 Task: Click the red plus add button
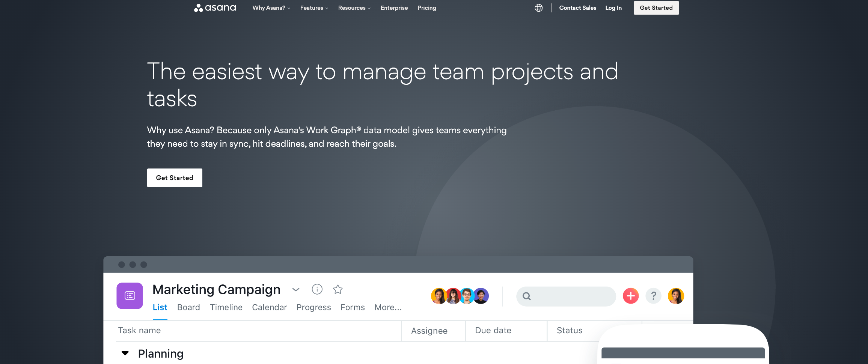pyautogui.click(x=630, y=296)
